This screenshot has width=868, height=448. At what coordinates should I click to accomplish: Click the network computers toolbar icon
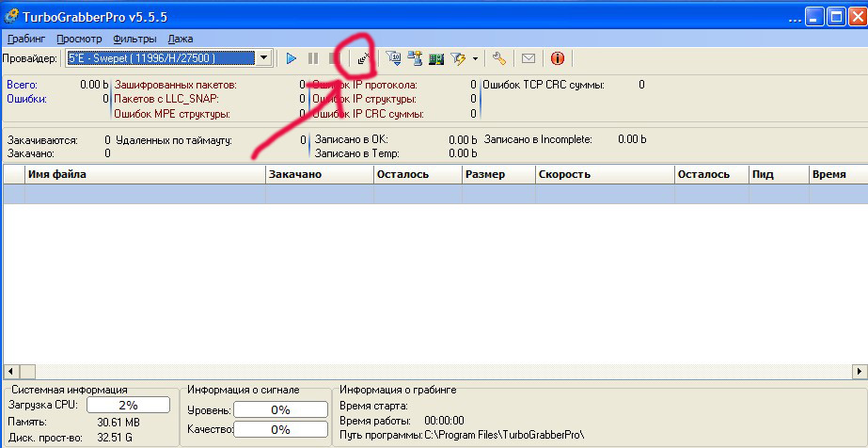coord(415,58)
